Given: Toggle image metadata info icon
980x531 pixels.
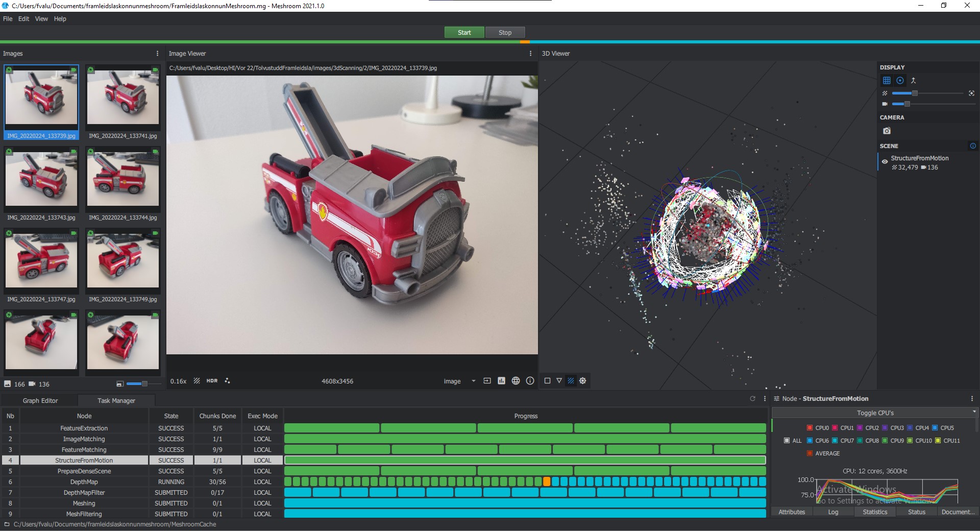Looking at the screenshot, I should 530,381.
